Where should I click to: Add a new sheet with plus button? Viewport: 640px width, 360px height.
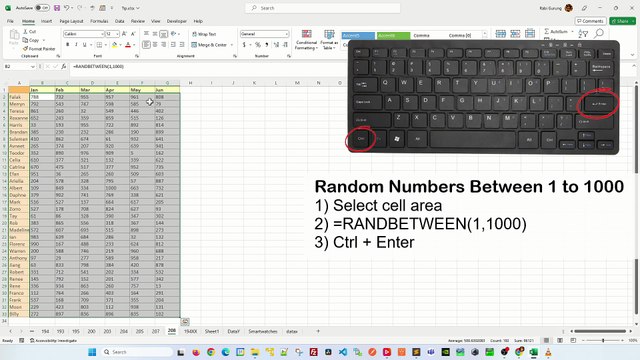click(318, 331)
